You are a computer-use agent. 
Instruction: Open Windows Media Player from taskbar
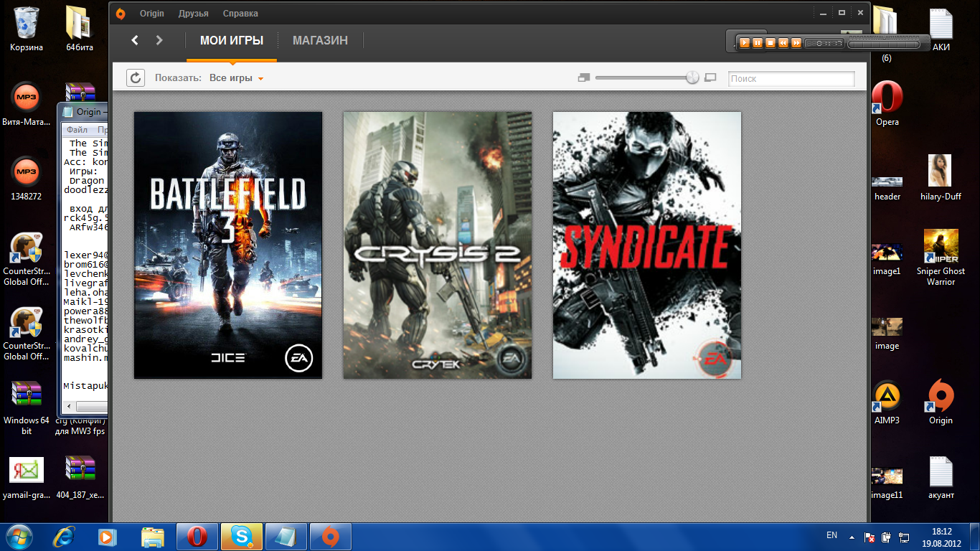click(108, 537)
